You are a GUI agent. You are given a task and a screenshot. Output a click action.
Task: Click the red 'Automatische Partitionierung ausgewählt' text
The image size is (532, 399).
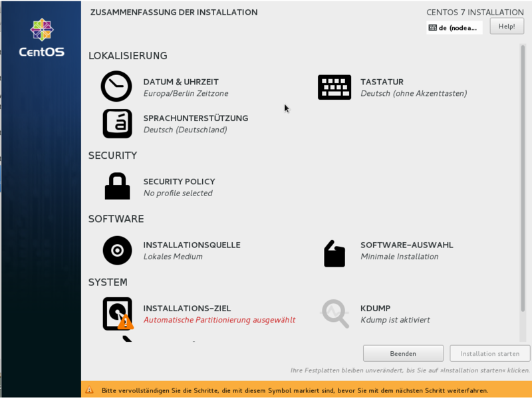(219, 320)
